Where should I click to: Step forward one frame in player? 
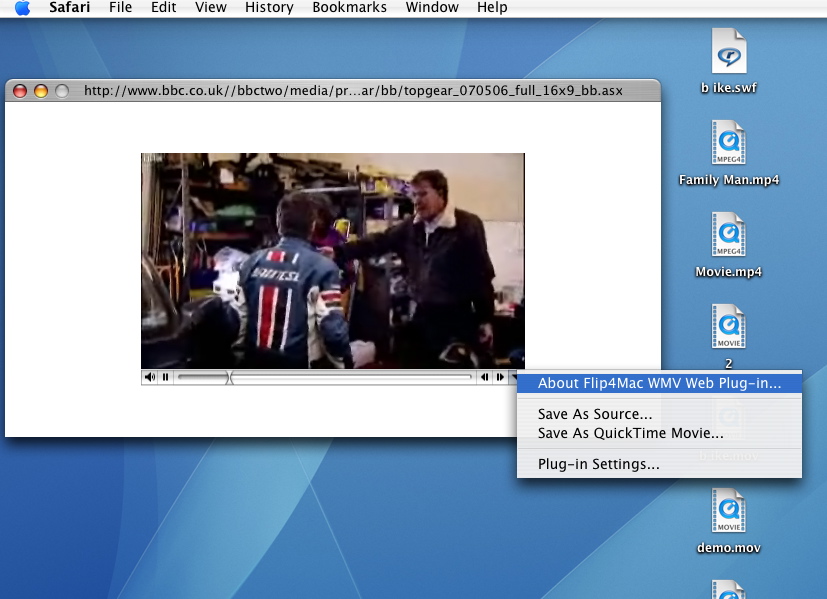[499, 377]
